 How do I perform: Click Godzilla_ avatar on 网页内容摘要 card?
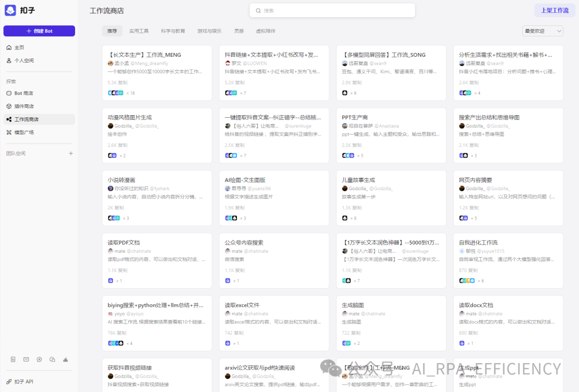(x=462, y=189)
